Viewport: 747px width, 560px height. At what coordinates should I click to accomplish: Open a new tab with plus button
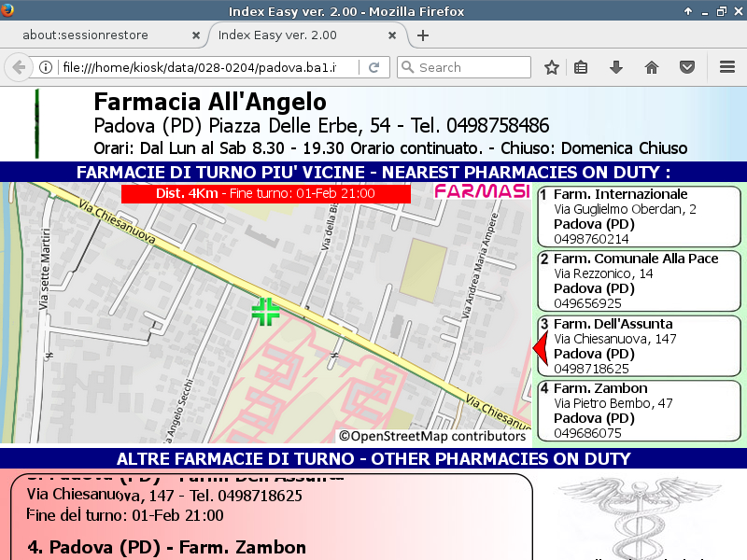[x=423, y=35]
